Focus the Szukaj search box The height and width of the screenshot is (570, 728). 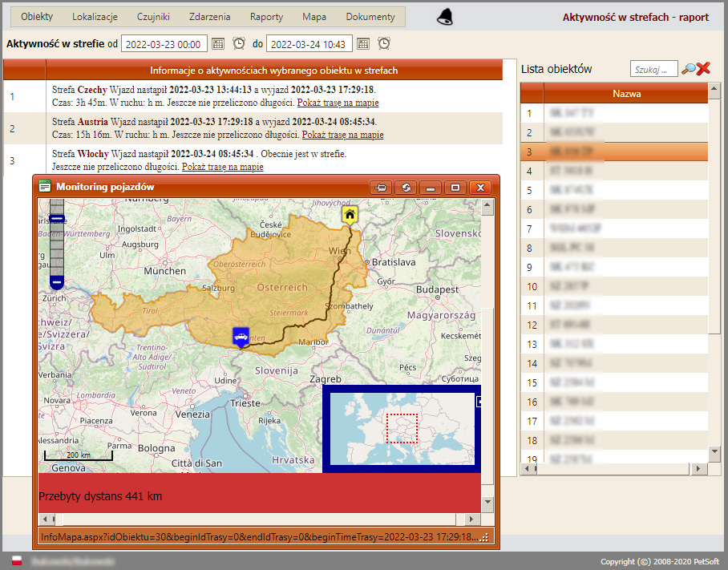tap(653, 69)
